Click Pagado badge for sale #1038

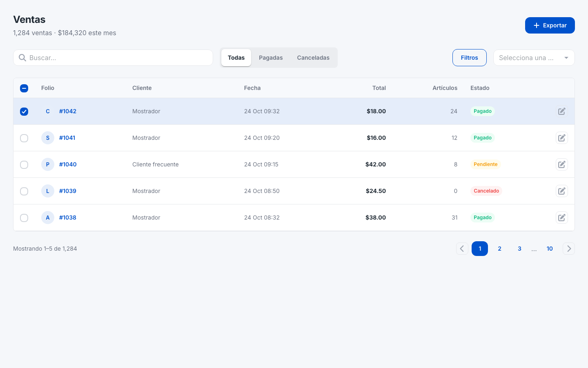coord(483,218)
